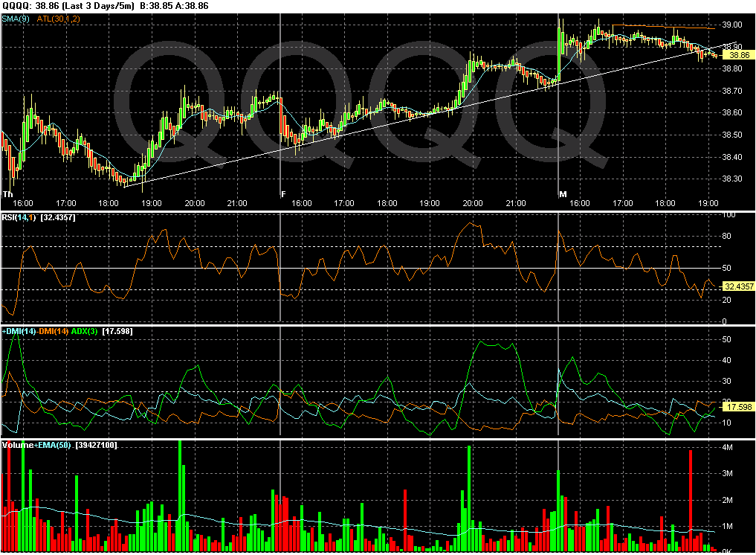
Task: Click the 38.60 price axis label
Action: [x=732, y=113]
